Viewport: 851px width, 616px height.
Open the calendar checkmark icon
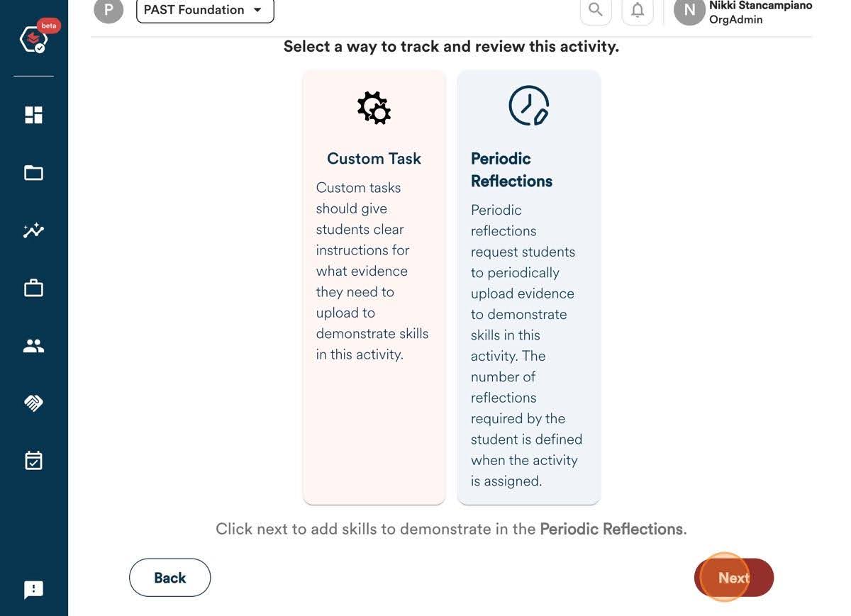[x=34, y=461]
